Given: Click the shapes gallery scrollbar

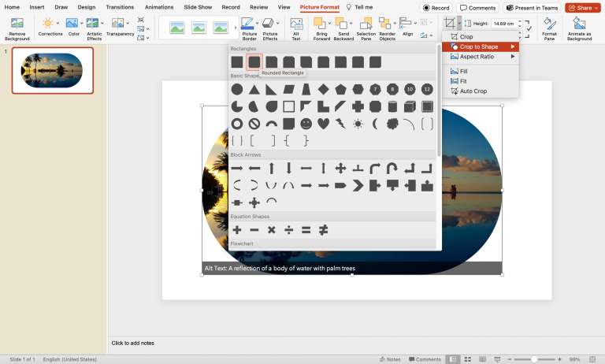Looking at the screenshot, I should [x=439, y=101].
